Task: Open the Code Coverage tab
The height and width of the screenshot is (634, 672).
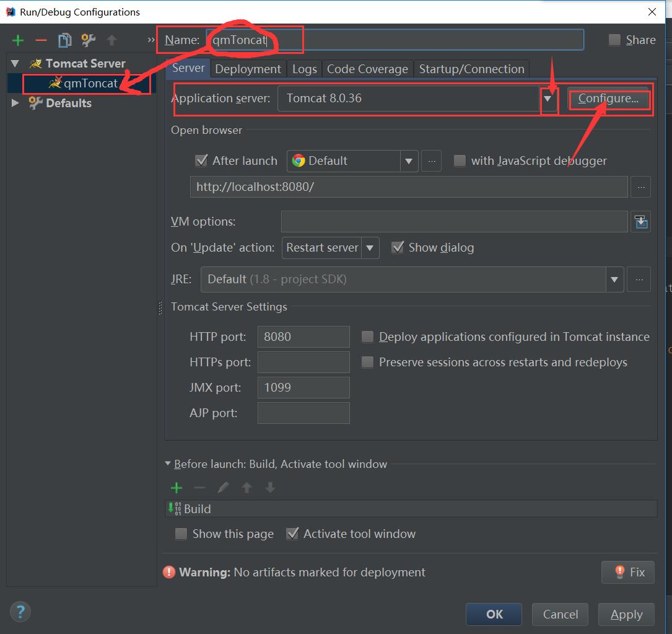Action: click(x=367, y=69)
